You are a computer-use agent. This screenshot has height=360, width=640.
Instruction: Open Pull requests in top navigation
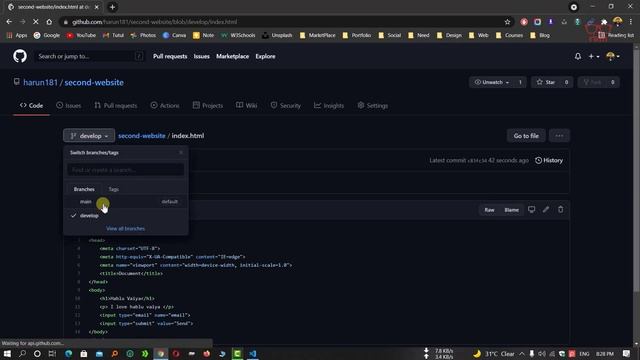point(170,56)
